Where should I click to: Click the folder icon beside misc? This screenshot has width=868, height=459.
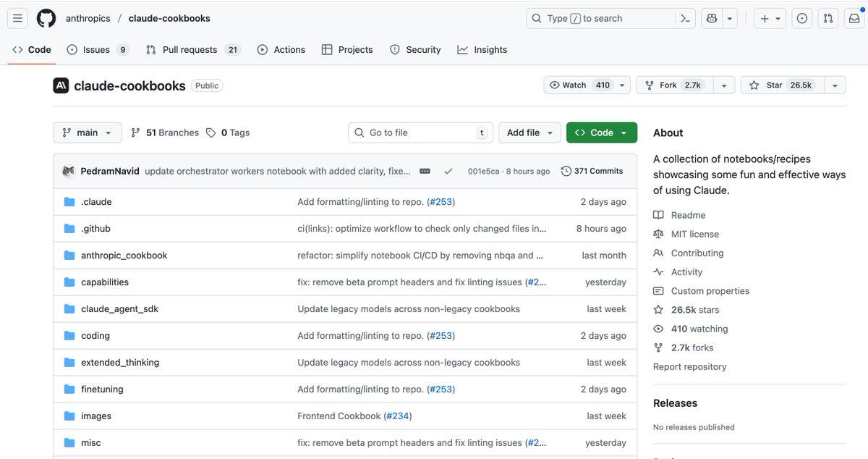69,443
